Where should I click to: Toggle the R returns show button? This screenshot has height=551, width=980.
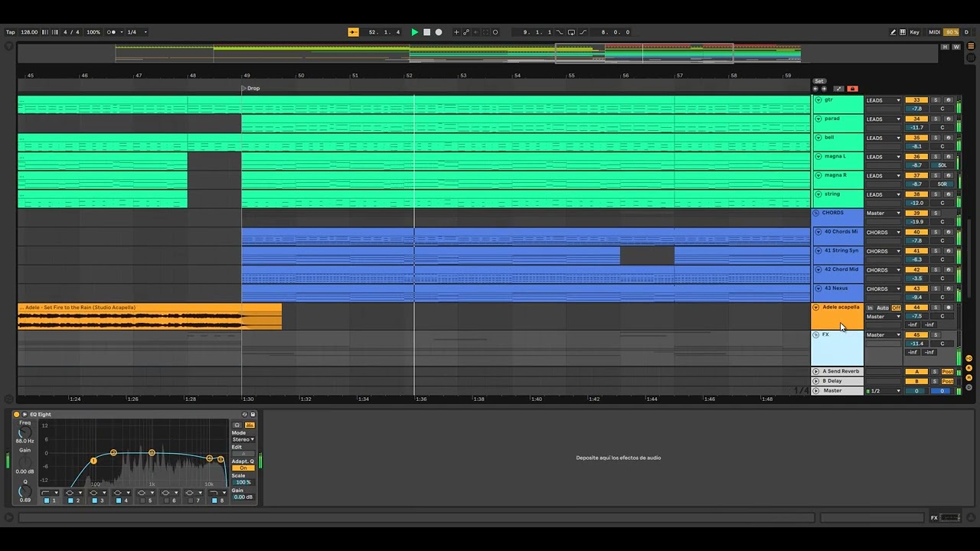(x=969, y=368)
